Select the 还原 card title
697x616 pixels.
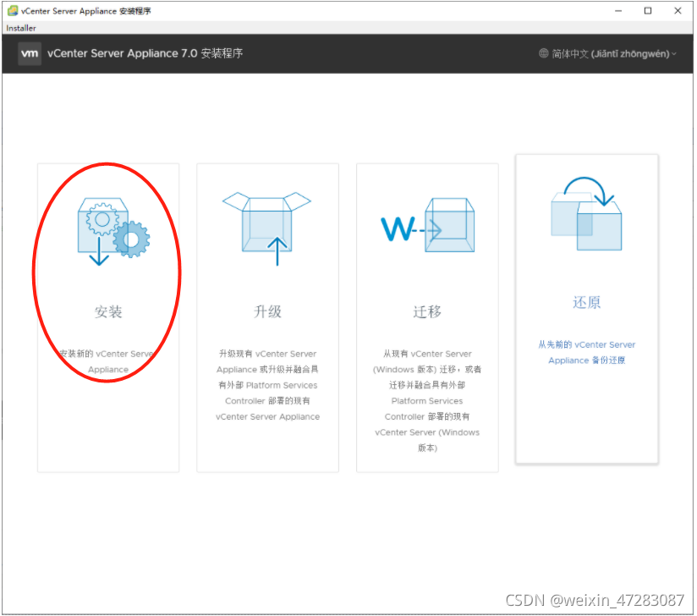point(587,302)
